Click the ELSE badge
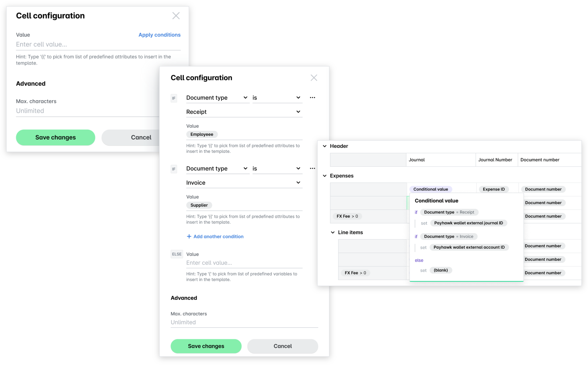Screen dimensions: 588x365 pyautogui.click(x=177, y=254)
